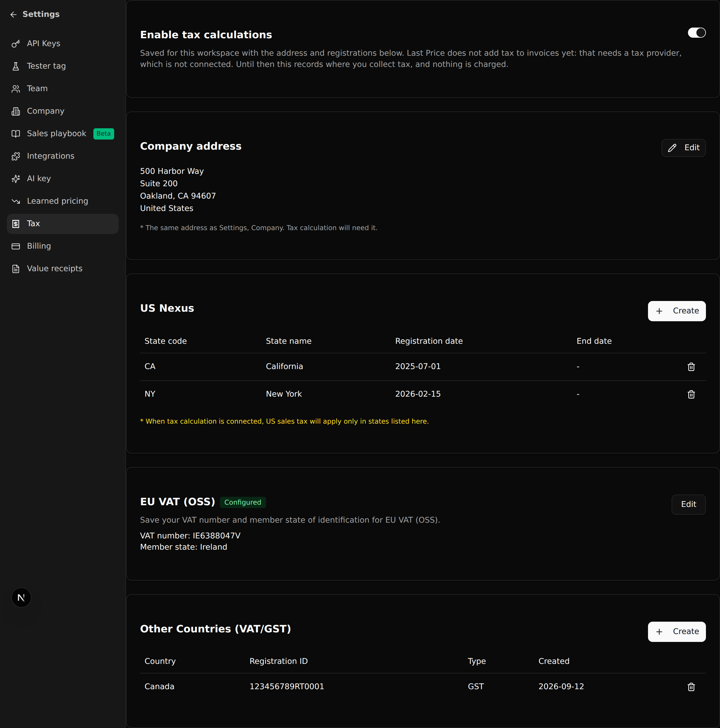
Task: Click the Tester tag flask icon
Action: coord(15,66)
